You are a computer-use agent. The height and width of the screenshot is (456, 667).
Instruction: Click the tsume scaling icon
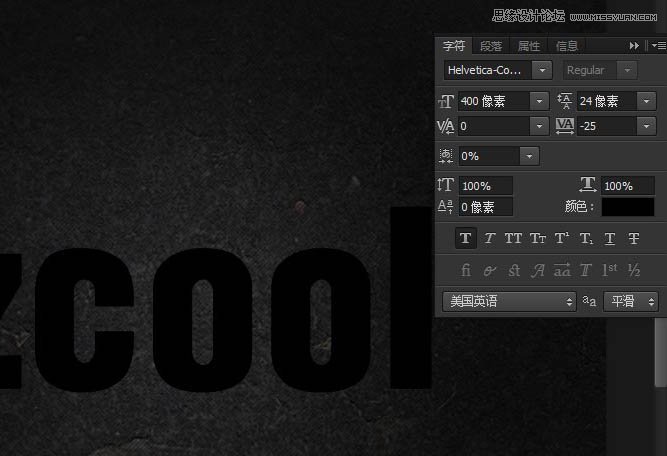tap(446, 156)
